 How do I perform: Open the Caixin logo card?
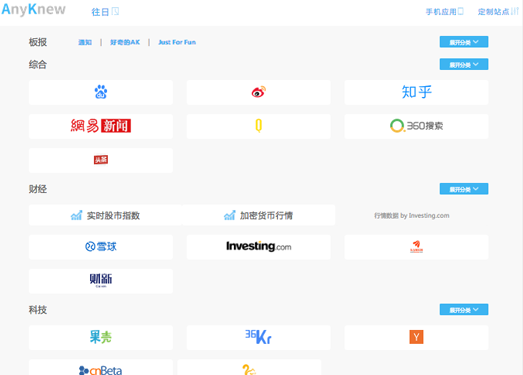101,281
